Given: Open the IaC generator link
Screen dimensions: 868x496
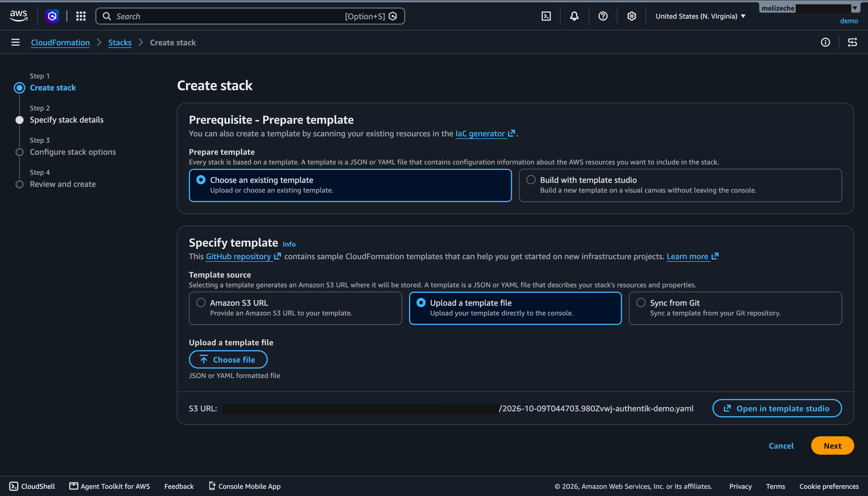Looking at the screenshot, I should coord(485,133).
